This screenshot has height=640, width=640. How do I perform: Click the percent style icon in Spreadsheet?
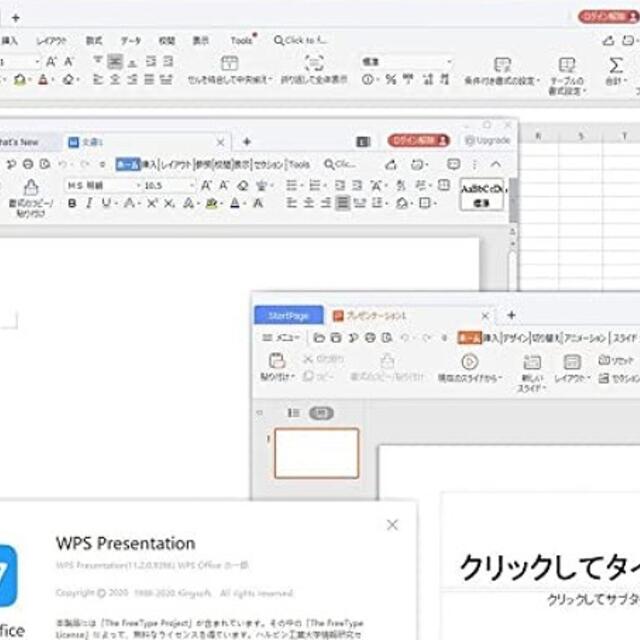pyautogui.click(x=391, y=79)
